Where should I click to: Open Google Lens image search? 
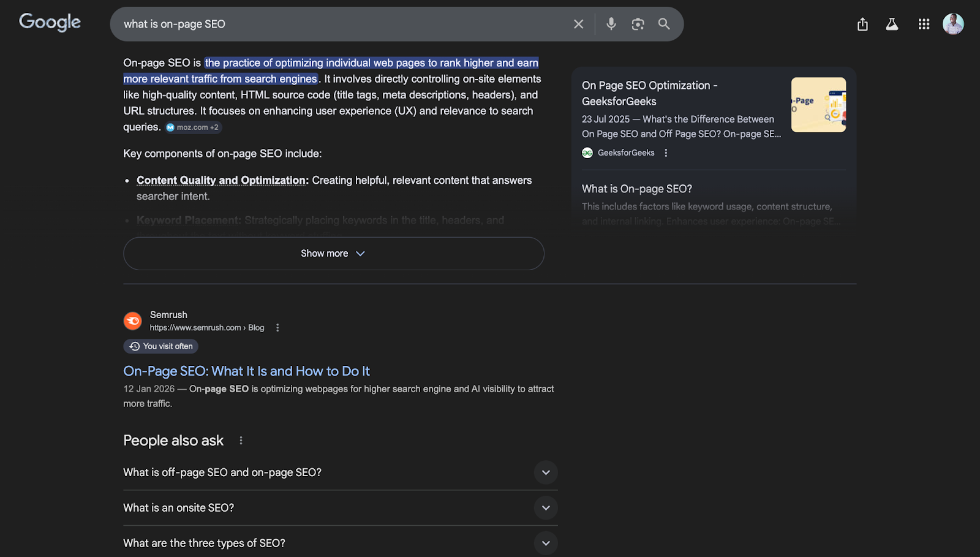(637, 24)
